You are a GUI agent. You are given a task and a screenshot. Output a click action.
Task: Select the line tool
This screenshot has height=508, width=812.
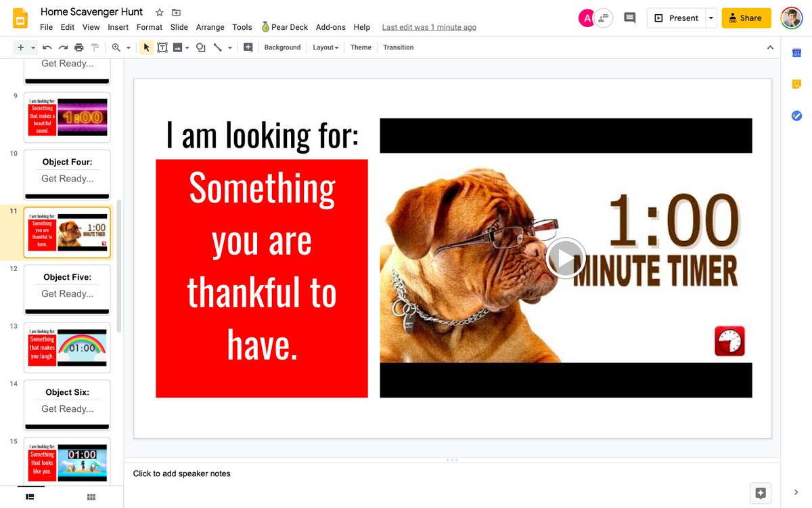tap(217, 47)
